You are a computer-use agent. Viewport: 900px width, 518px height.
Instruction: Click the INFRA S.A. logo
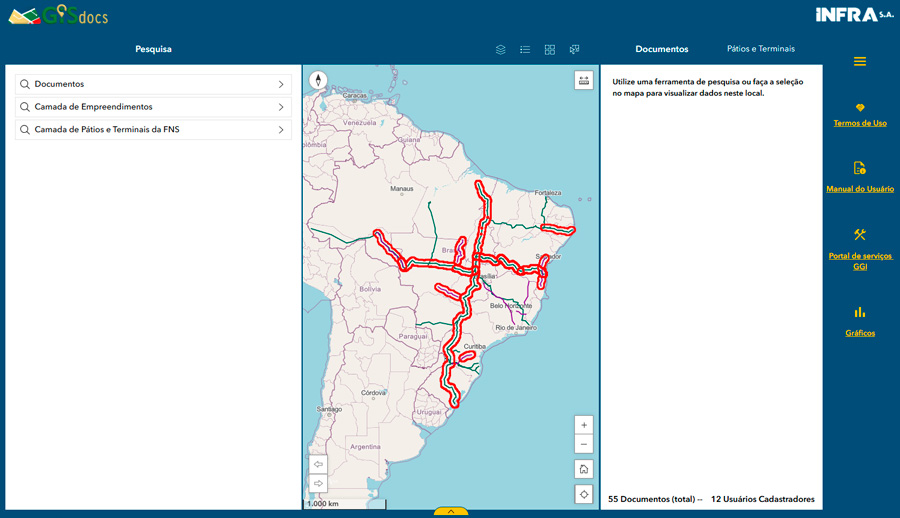click(x=854, y=14)
